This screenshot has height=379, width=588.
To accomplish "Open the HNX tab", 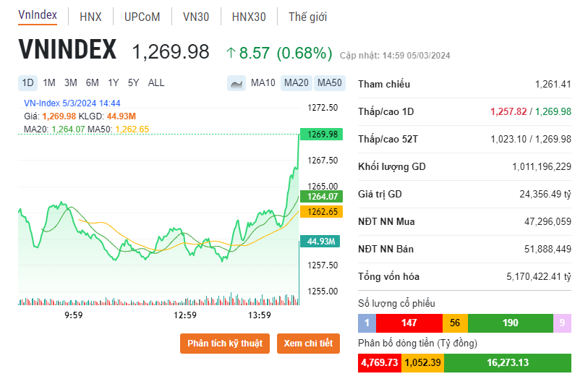I will point(90,17).
